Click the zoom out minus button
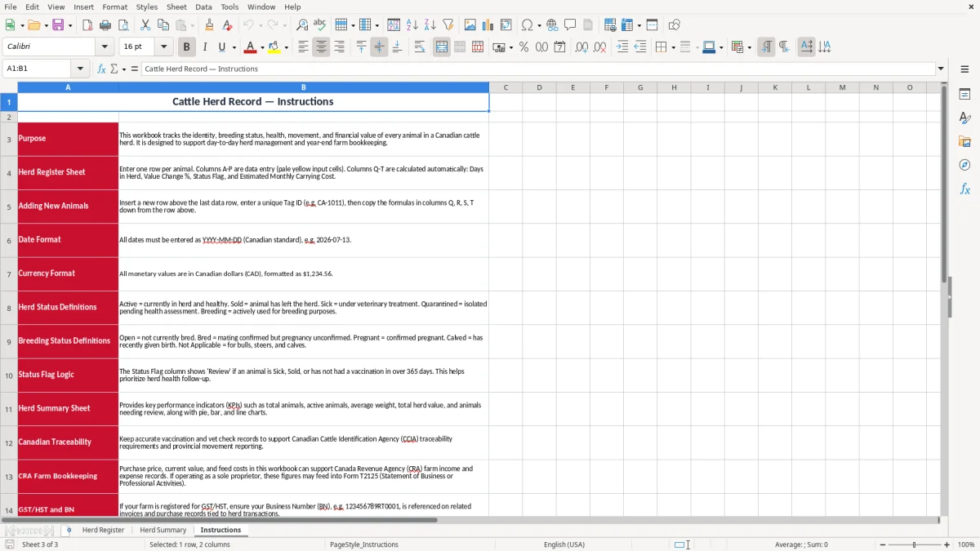 [883, 544]
